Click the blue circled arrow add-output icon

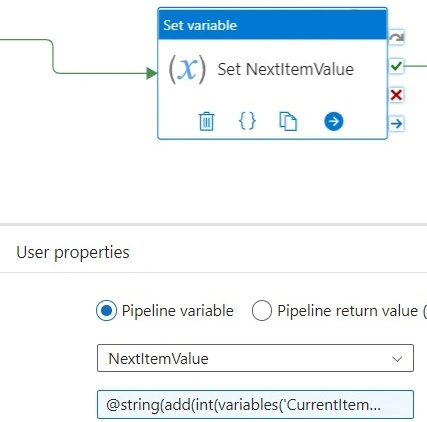point(333,121)
